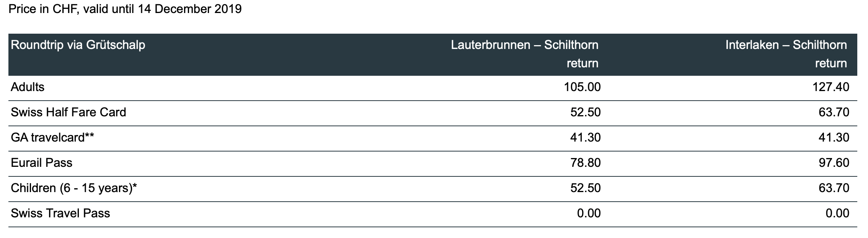This screenshot has height=238, width=868.
Task: Click Children (6 - 15 years)* label
Action: (74, 188)
